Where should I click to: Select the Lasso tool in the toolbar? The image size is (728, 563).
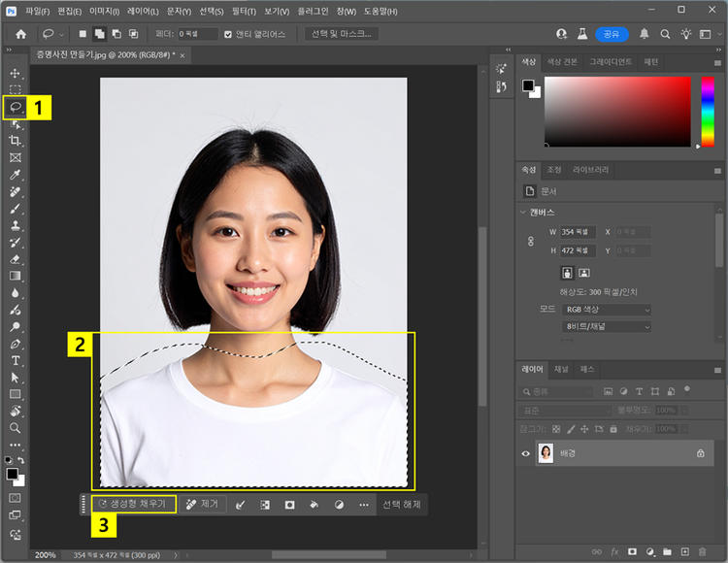tap(16, 106)
